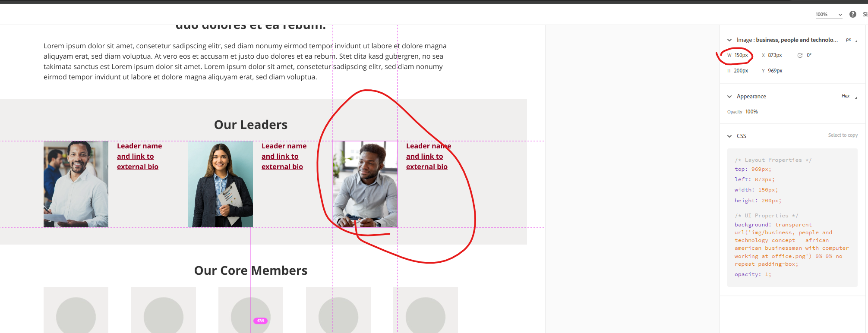Select the woman holding documents photo
The image size is (868, 333).
pyautogui.click(x=221, y=184)
